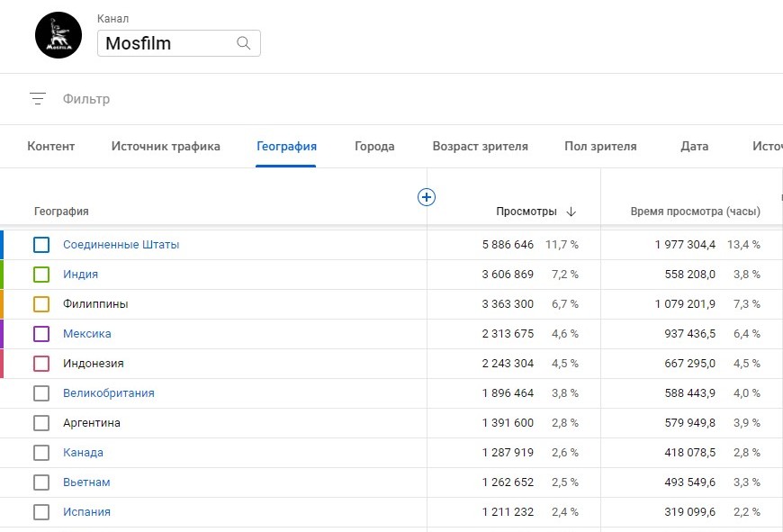The height and width of the screenshot is (532, 783).
Task: Check the Вьетнам checkbox
Action: (41, 482)
